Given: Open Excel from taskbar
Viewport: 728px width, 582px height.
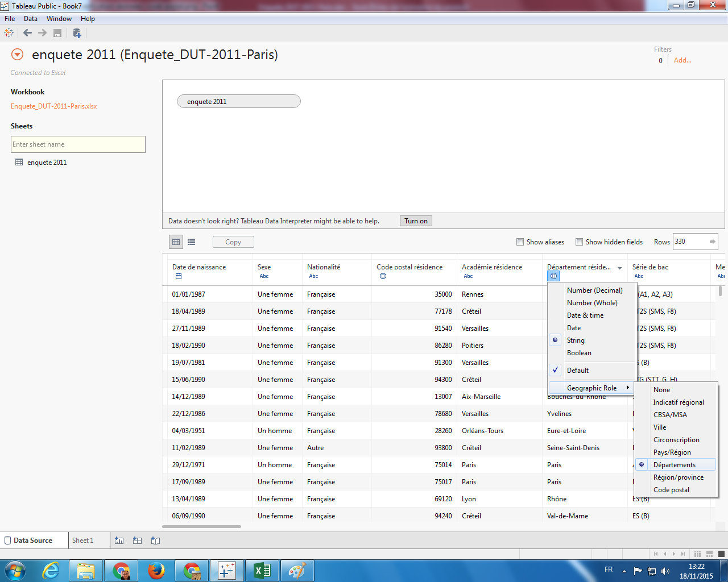Looking at the screenshot, I should point(262,571).
